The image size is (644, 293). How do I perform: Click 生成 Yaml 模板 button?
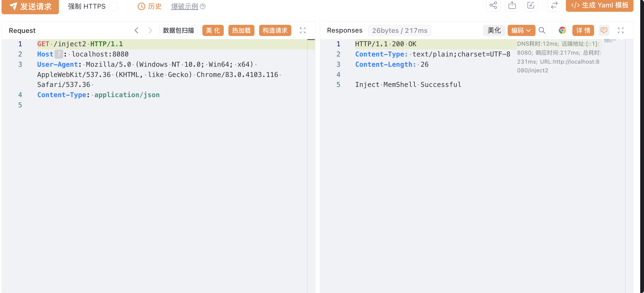tap(599, 5)
